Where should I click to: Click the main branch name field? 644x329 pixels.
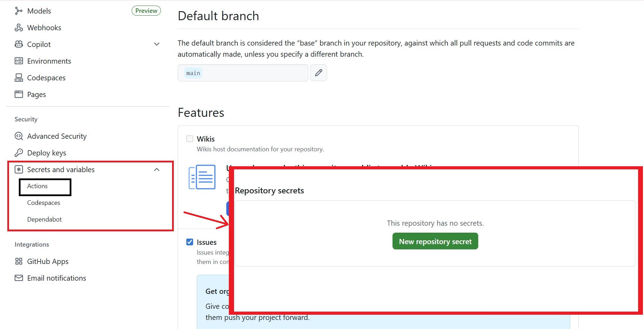tap(242, 73)
